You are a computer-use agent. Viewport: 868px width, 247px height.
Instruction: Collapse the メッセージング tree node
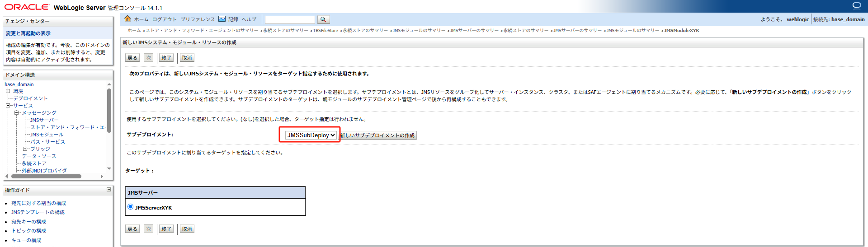coord(17,113)
